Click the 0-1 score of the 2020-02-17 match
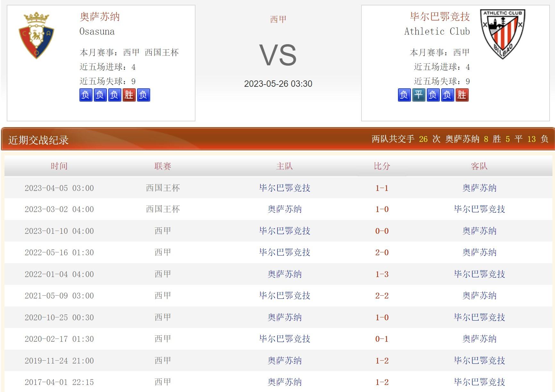This screenshot has height=392, width=555. (382, 339)
